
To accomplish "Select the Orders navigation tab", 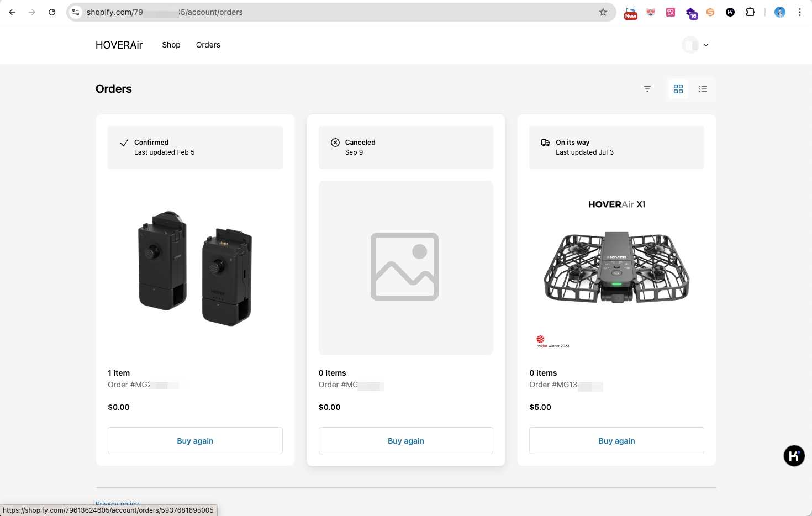I will [208, 45].
